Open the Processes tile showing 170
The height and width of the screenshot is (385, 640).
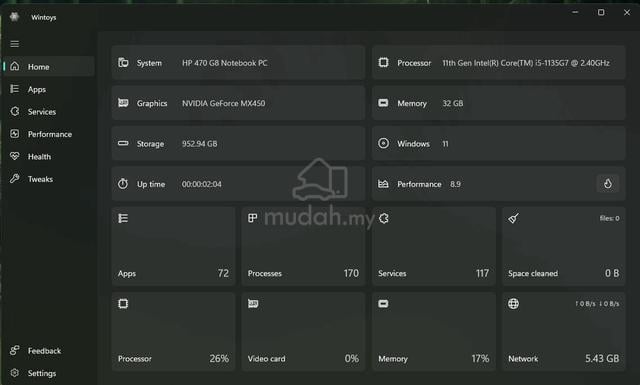pyautogui.click(x=303, y=246)
